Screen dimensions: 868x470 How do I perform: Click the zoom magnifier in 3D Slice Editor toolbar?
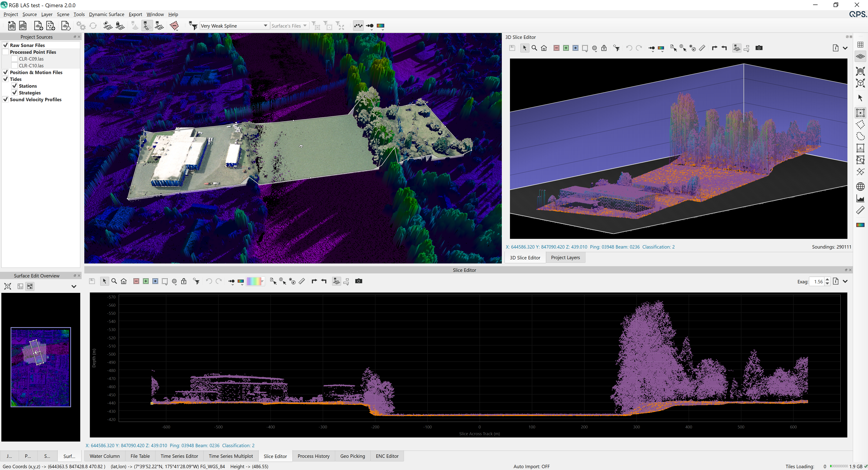point(534,48)
